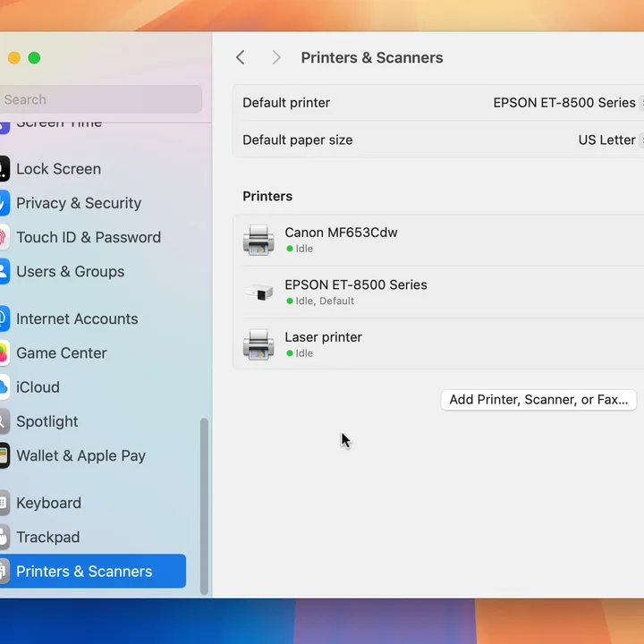This screenshot has height=644, width=644.
Task: Click the Search field in sidebar
Action: coord(101,99)
